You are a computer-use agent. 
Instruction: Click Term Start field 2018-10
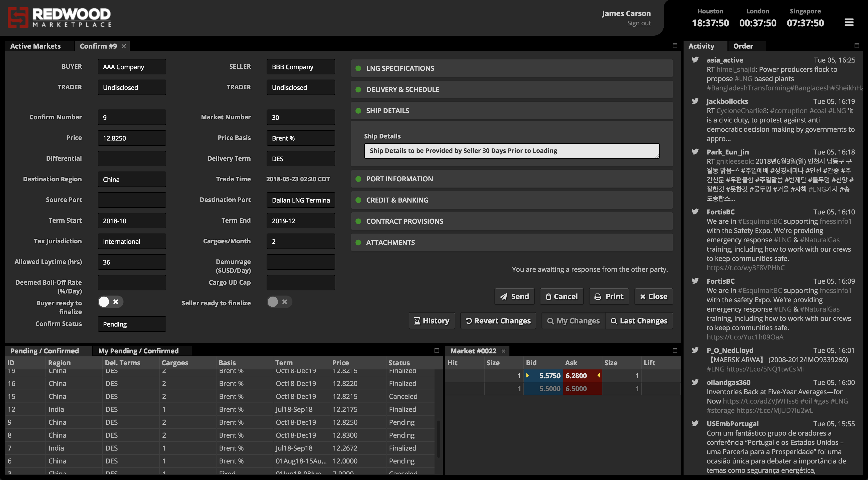click(x=132, y=221)
